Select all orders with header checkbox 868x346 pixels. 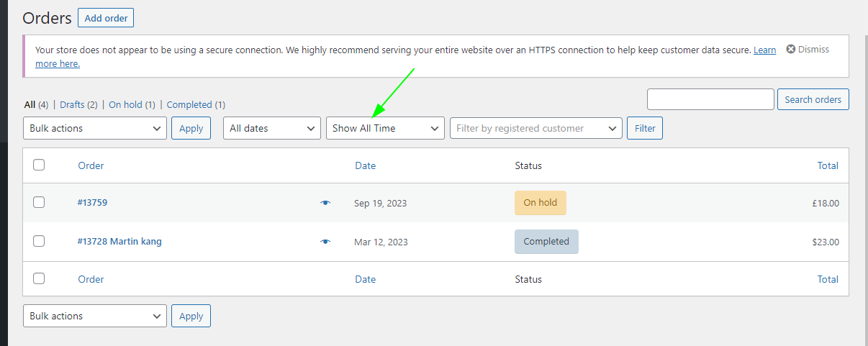pyautogui.click(x=39, y=165)
